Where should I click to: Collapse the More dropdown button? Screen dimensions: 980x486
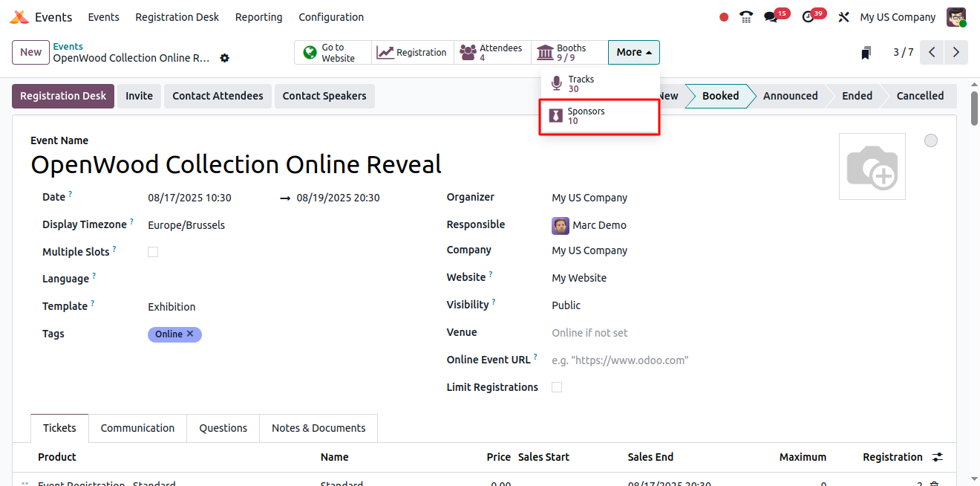[x=633, y=52]
